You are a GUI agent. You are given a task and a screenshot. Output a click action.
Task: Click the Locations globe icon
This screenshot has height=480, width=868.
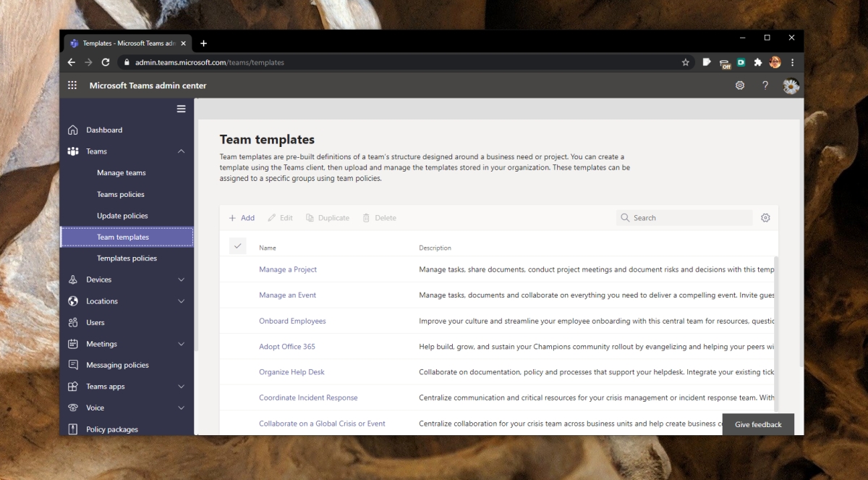point(73,301)
